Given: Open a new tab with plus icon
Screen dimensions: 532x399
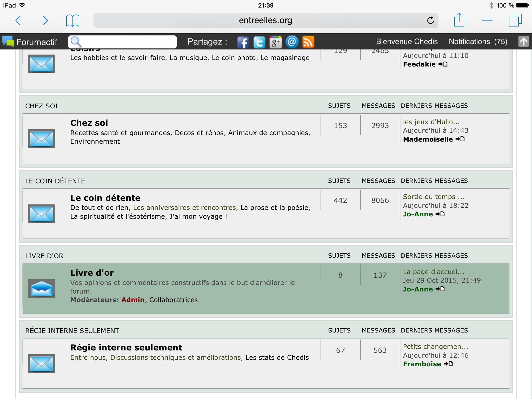Looking at the screenshot, I should 487,20.
